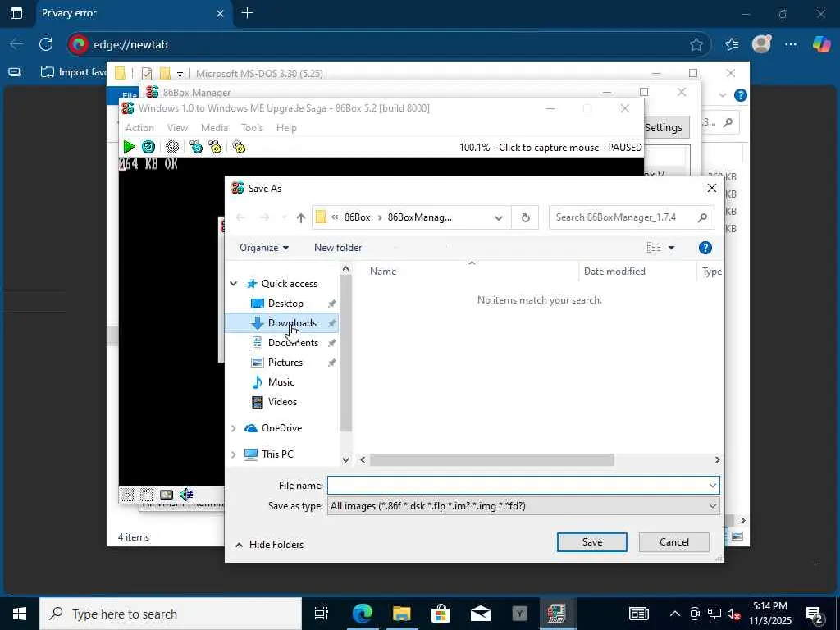Open Edge settings and more menu
Image resolution: width=840 pixels, height=630 pixels.
[x=790, y=44]
